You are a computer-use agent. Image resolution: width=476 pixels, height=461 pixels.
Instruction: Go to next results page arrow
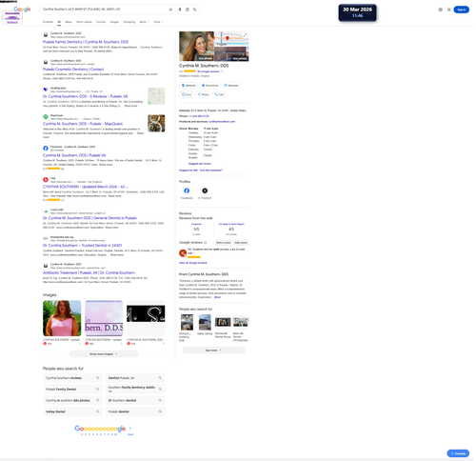tap(130, 429)
